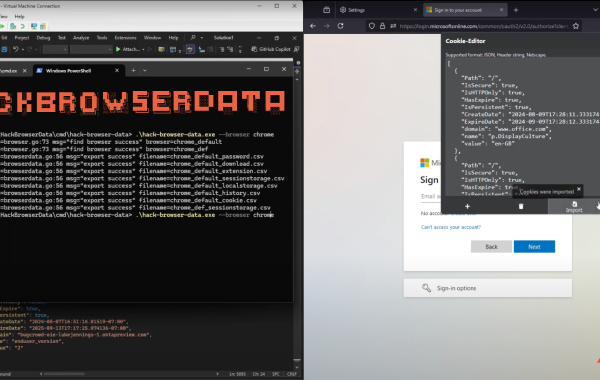
Task: Open the Tools menu in Visual Studio
Action: (x=102, y=38)
